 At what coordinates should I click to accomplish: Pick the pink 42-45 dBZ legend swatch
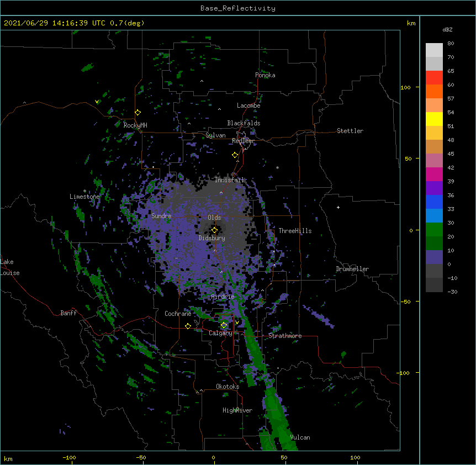[x=434, y=161]
